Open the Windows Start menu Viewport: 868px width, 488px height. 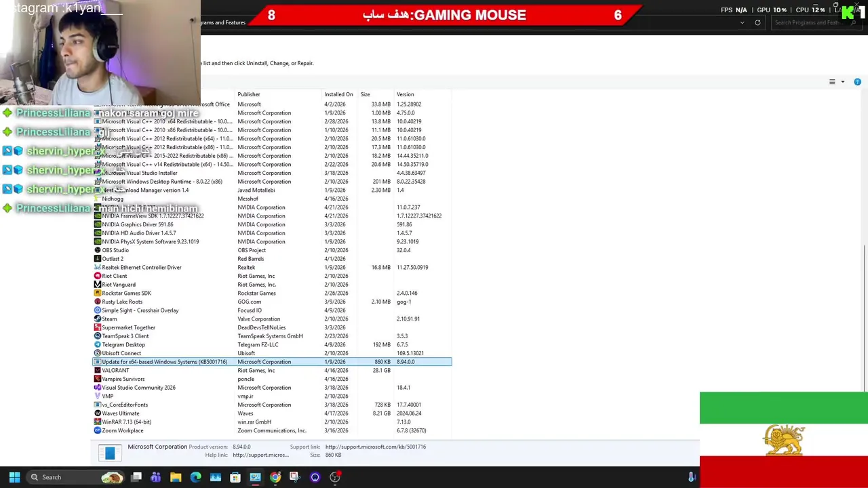click(14, 477)
